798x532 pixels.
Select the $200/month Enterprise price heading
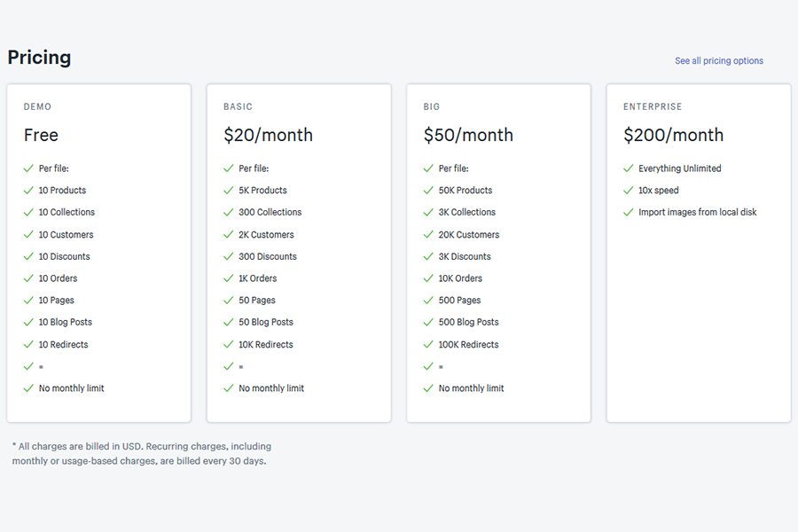pos(673,135)
